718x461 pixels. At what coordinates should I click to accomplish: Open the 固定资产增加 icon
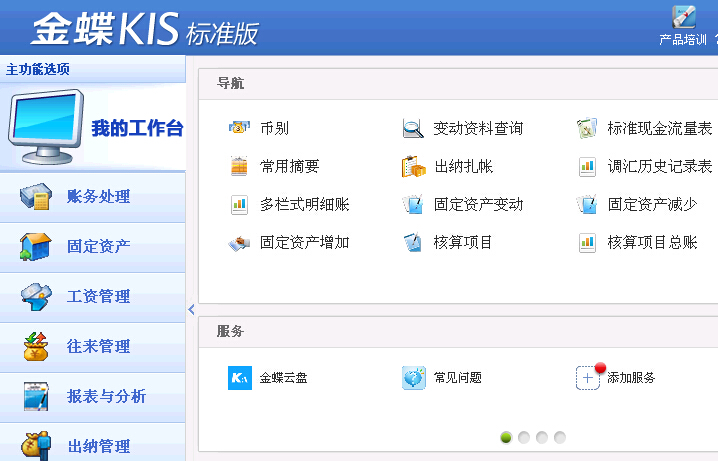tap(239, 243)
